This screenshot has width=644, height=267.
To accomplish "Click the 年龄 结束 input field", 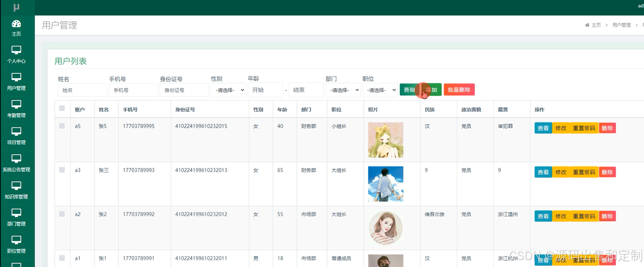I will pos(306,90).
